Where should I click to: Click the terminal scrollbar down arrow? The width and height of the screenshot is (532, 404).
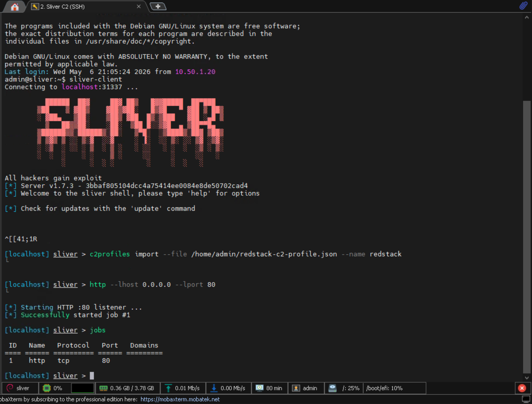pyautogui.click(x=527, y=378)
